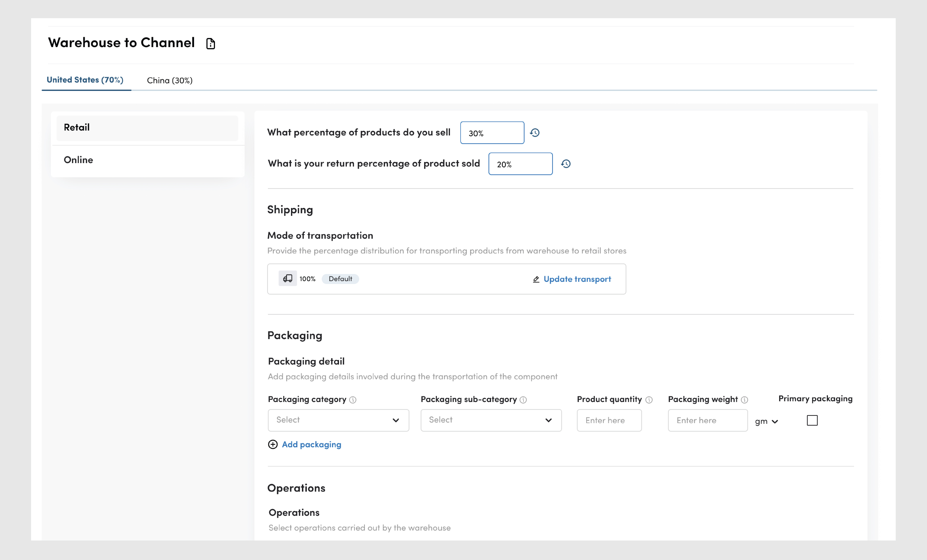Select Online channel in the sidebar
Image resolution: width=927 pixels, height=560 pixels.
78,160
